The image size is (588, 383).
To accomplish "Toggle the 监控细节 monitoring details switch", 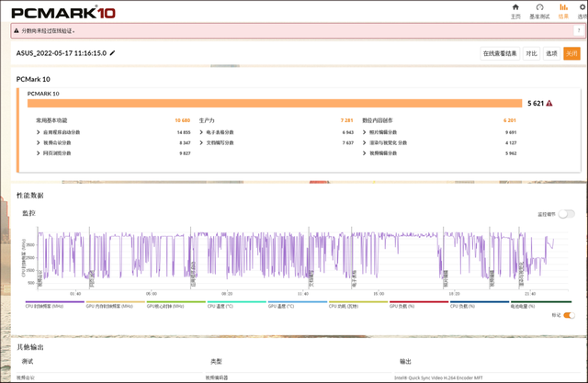I will (x=566, y=214).
